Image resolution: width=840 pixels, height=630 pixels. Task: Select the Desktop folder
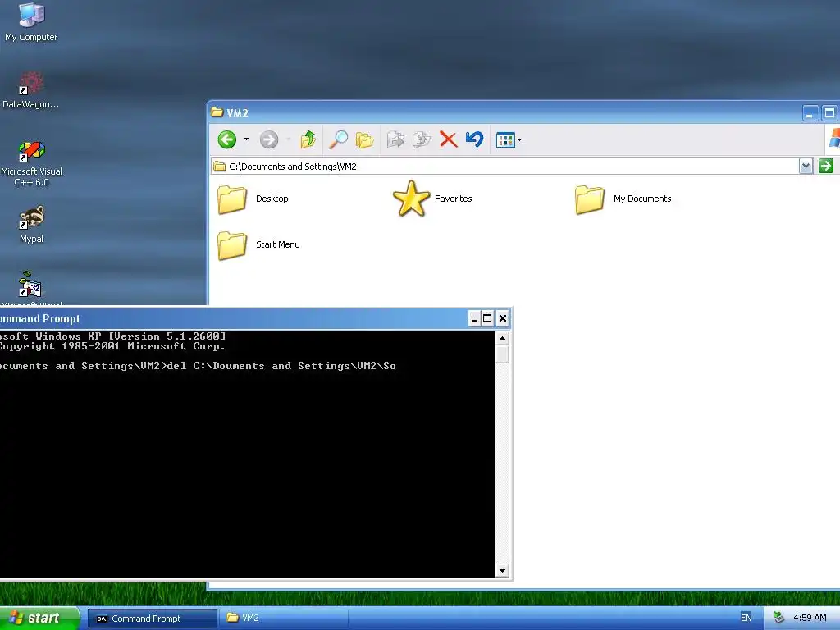[253, 199]
